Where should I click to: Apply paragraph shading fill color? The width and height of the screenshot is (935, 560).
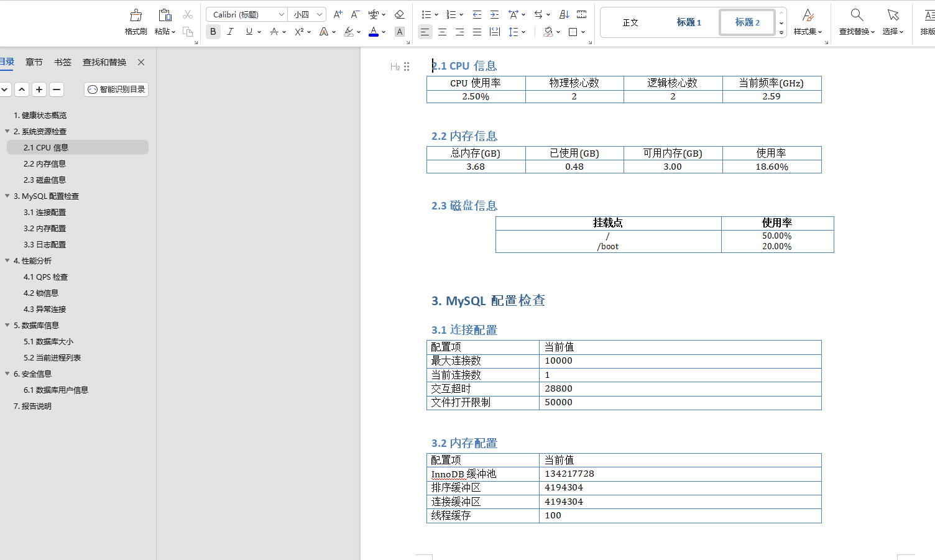(x=548, y=32)
